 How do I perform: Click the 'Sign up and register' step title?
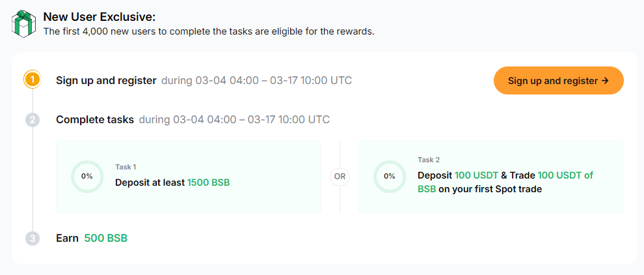106,81
